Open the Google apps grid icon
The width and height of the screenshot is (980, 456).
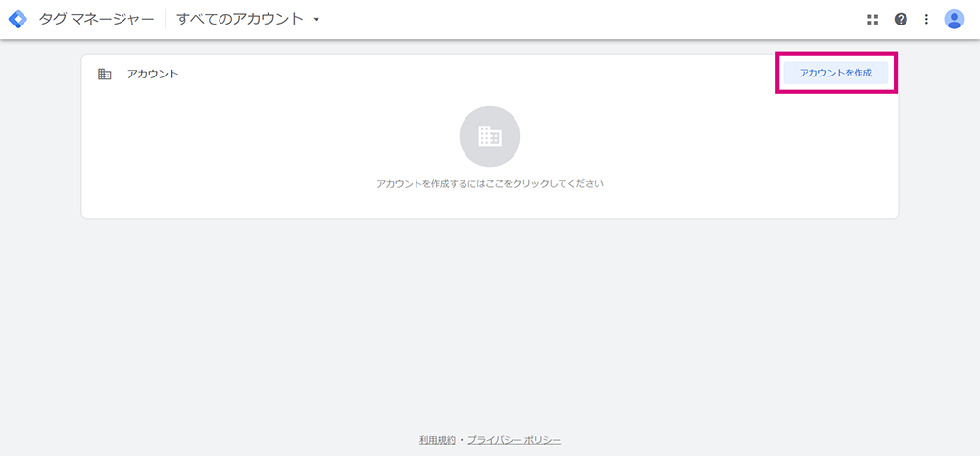point(872,20)
